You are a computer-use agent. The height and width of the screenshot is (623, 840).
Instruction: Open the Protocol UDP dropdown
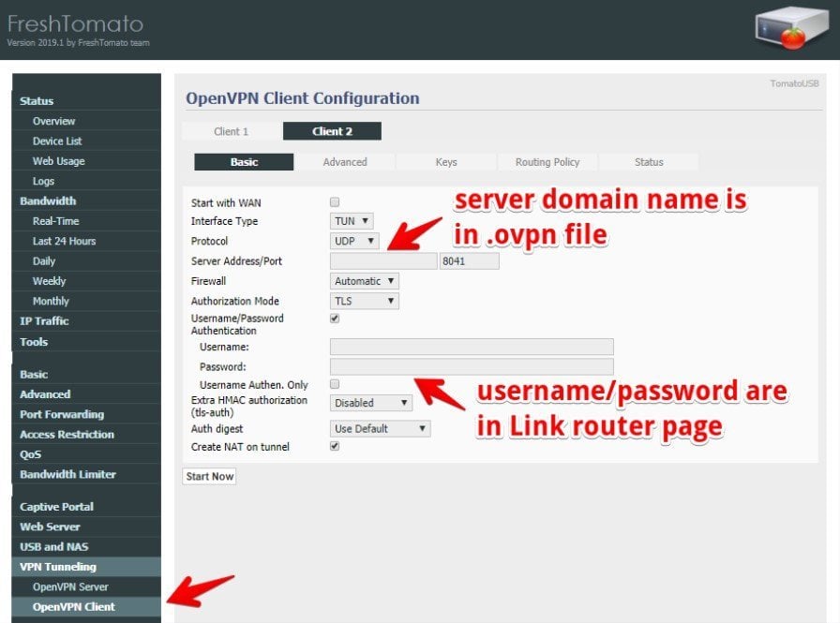point(354,241)
